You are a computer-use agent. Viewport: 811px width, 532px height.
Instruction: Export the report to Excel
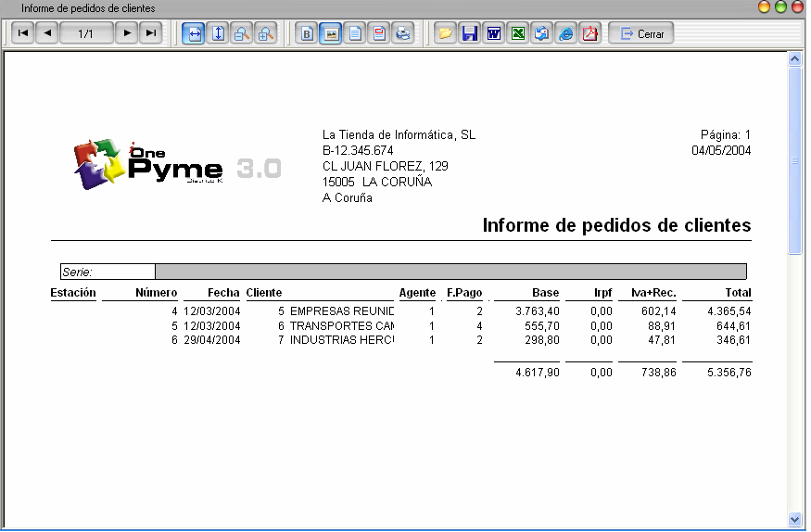click(518, 33)
